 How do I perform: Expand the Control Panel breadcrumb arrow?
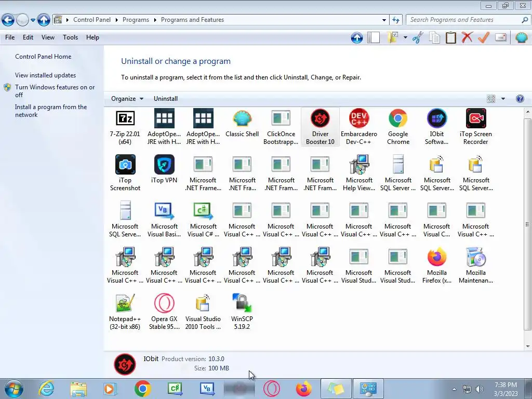[x=116, y=20]
